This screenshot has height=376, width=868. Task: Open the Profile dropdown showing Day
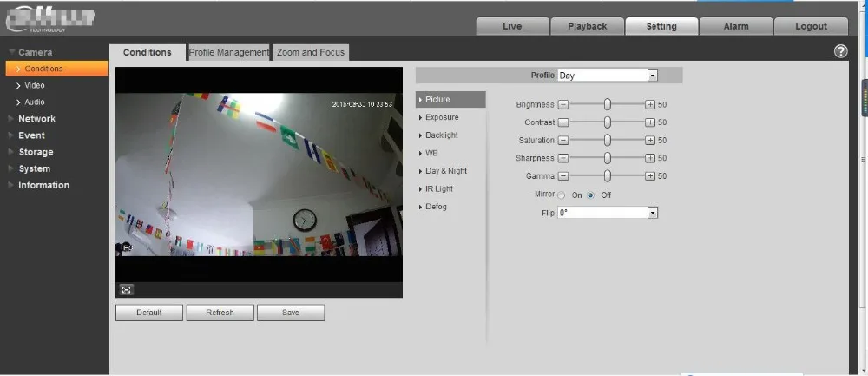coord(608,76)
